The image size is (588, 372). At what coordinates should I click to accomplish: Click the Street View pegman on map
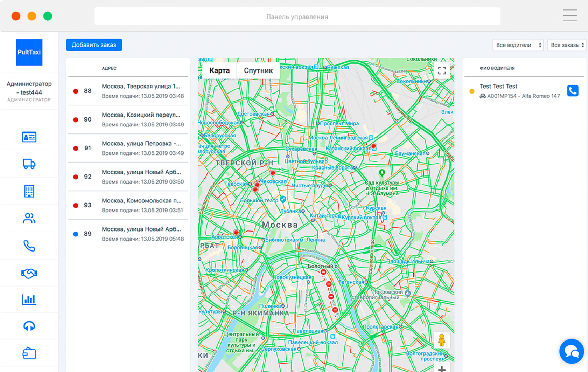click(442, 340)
